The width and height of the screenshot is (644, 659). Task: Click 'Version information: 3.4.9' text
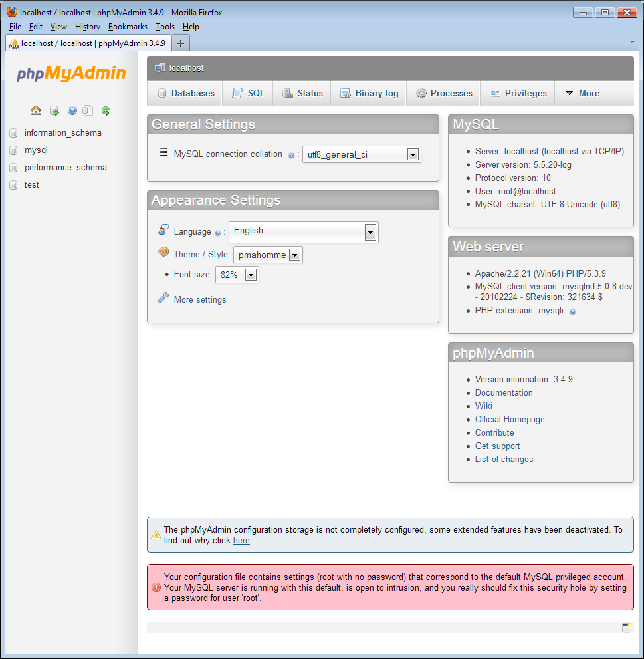[x=524, y=380]
